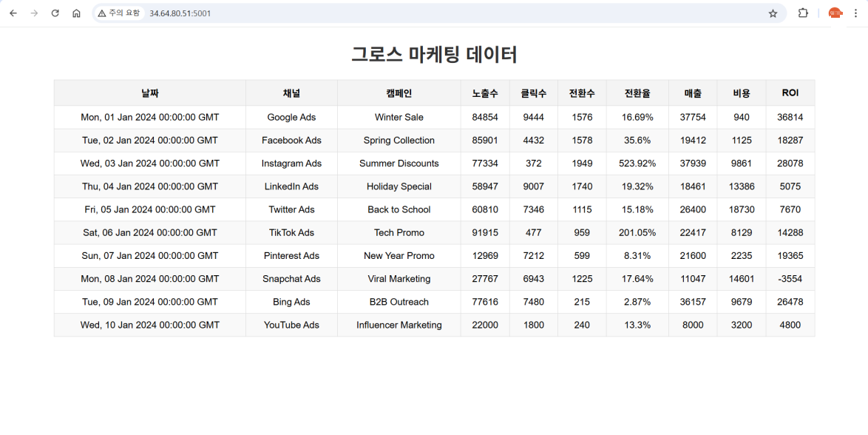Select the B2B Outreach campaign cell
The image size is (868, 435).
tap(399, 302)
